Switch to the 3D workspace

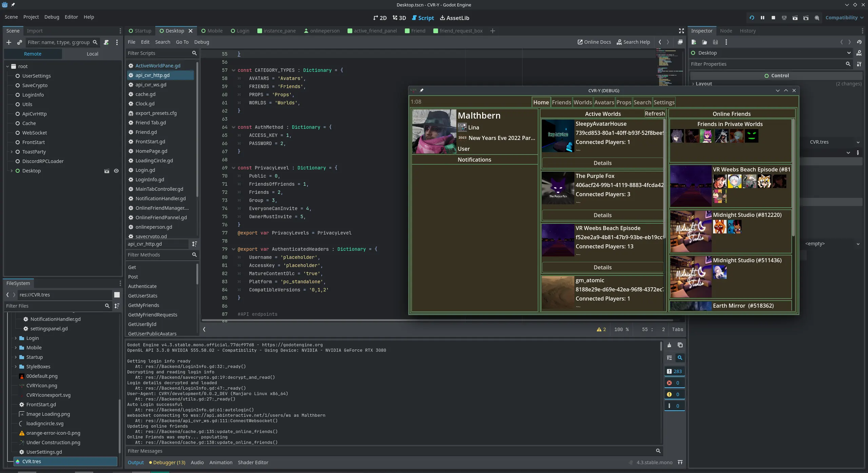pos(399,18)
